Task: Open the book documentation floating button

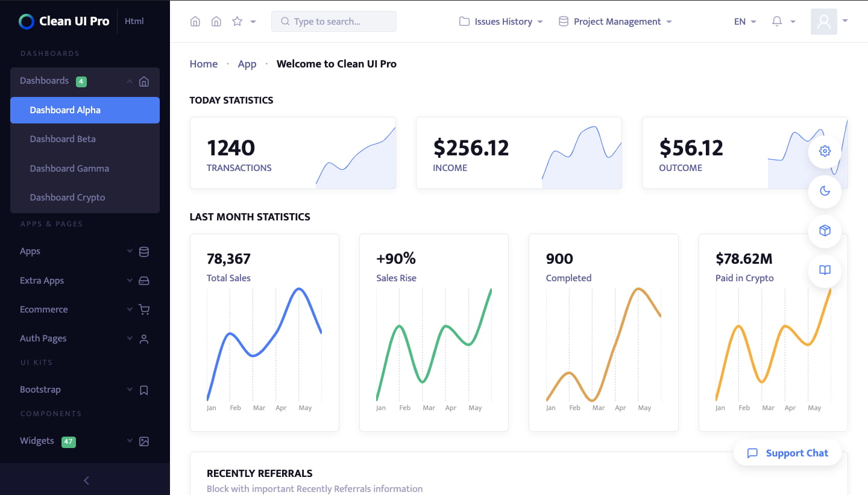Action: pyautogui.click(x=825, y=270)
